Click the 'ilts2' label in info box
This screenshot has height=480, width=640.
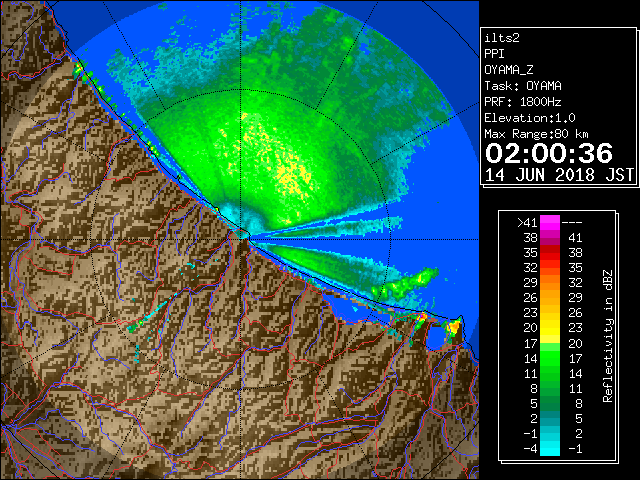(502, 38)
